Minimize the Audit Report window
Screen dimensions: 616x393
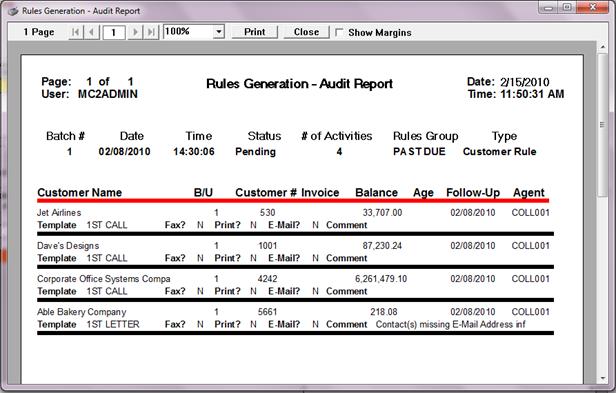coord(549,7)
